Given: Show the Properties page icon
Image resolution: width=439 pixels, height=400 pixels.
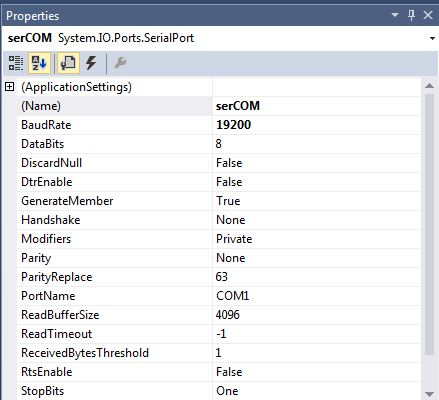Looking at the screenshot, I should coord(68,63).
